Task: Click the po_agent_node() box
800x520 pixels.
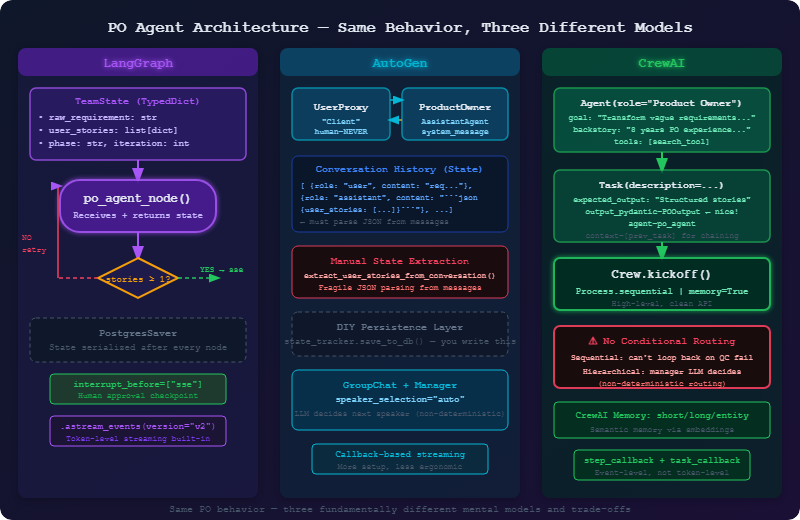Action: coord(138,206)
